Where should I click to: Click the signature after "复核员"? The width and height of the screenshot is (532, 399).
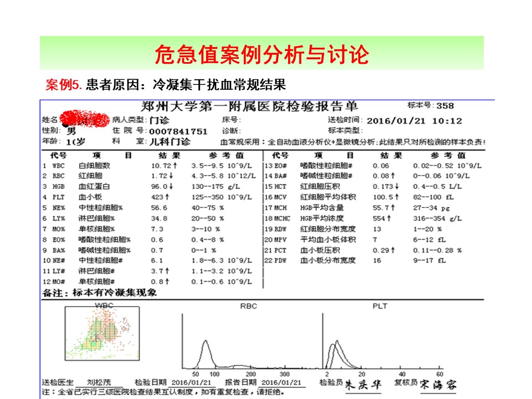click(438, 385)
